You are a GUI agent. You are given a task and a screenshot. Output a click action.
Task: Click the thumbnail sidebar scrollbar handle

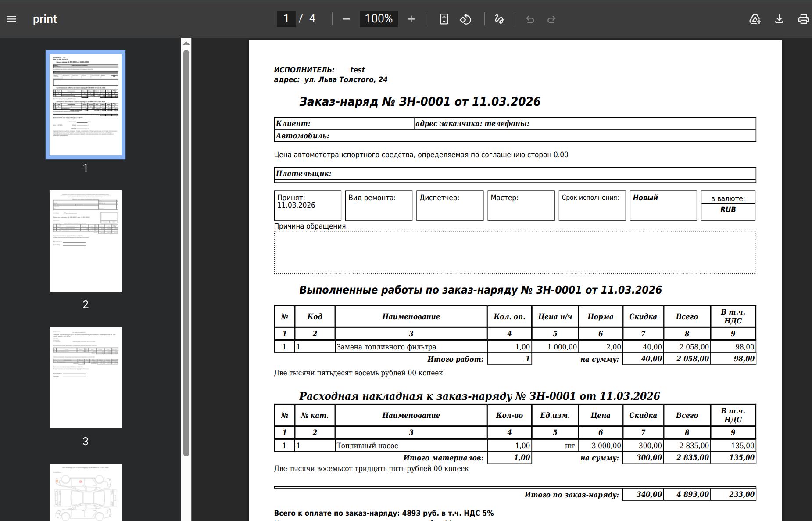[x=186, y=252]
